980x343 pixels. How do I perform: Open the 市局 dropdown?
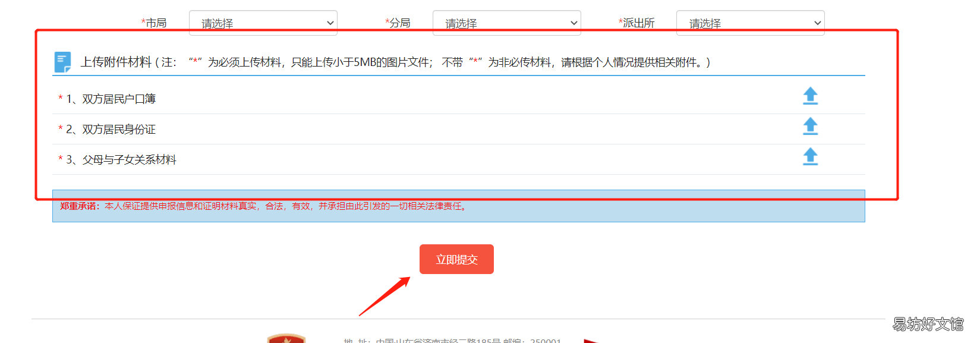click(263, 23)
